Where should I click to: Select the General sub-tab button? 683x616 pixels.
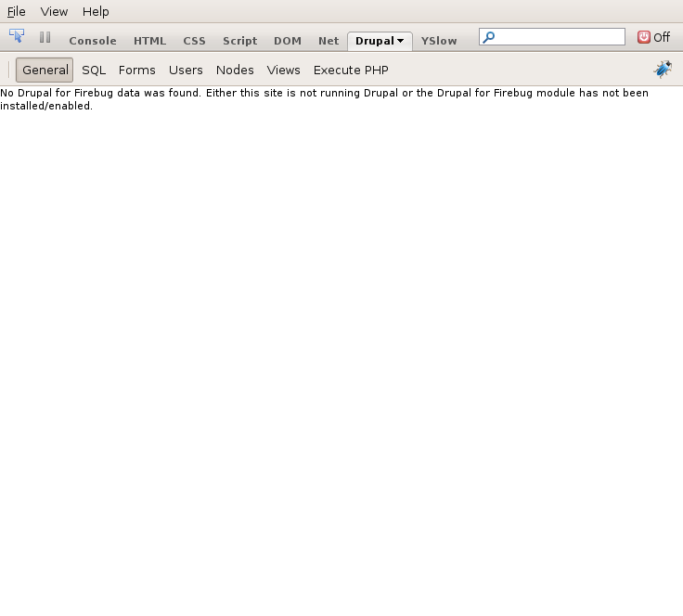coord(45,71)
